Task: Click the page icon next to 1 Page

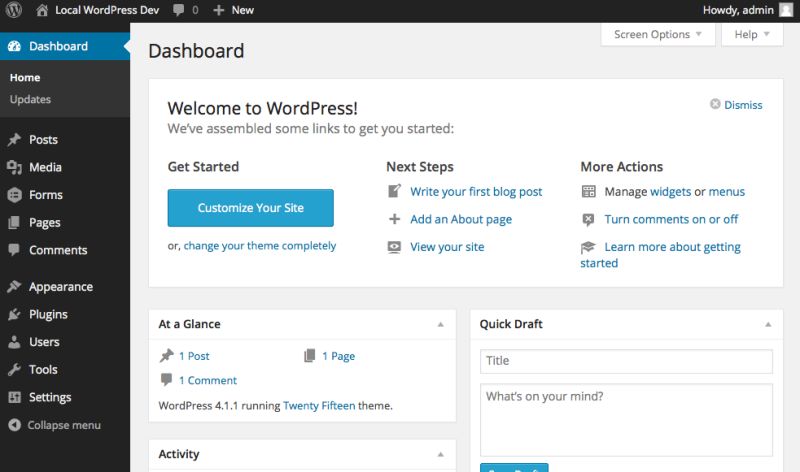Action: (x=310, y=356)
